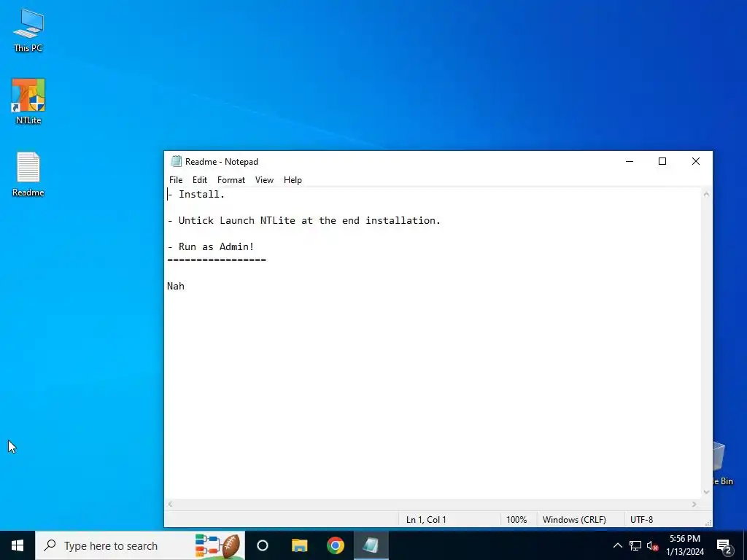Click the '100%' zoom status entry
This screenshot has height=560, width=747.
tap(516, 519)
